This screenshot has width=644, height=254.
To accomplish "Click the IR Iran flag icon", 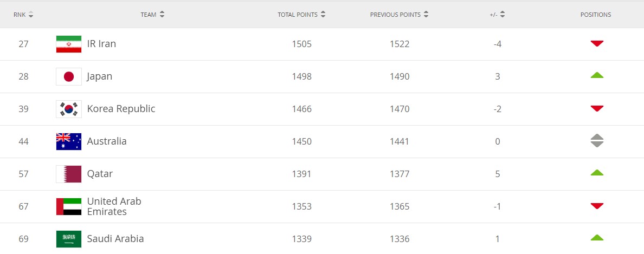I will click(69, 44).
